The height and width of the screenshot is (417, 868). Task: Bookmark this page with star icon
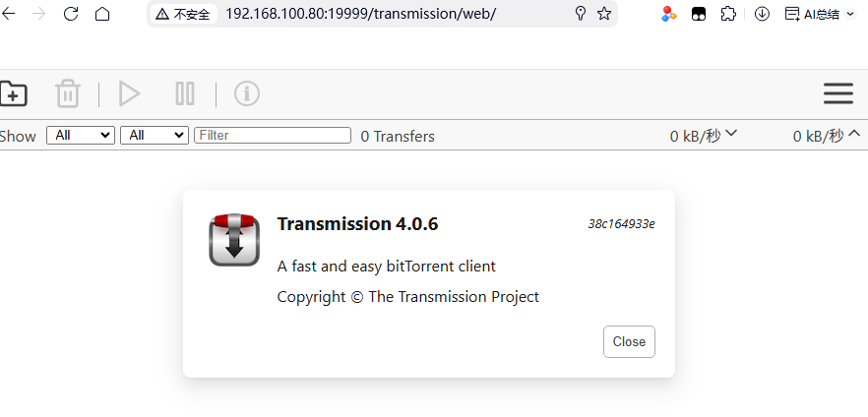604,14
